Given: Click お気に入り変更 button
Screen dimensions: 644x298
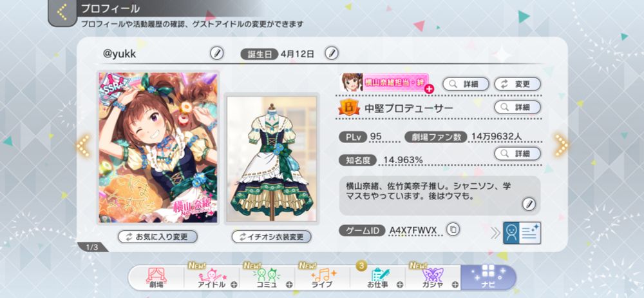Looking at the screenshot, I should pos(158,237).
